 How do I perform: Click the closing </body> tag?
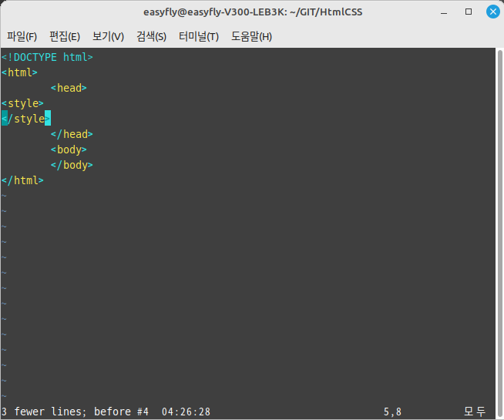72,165
